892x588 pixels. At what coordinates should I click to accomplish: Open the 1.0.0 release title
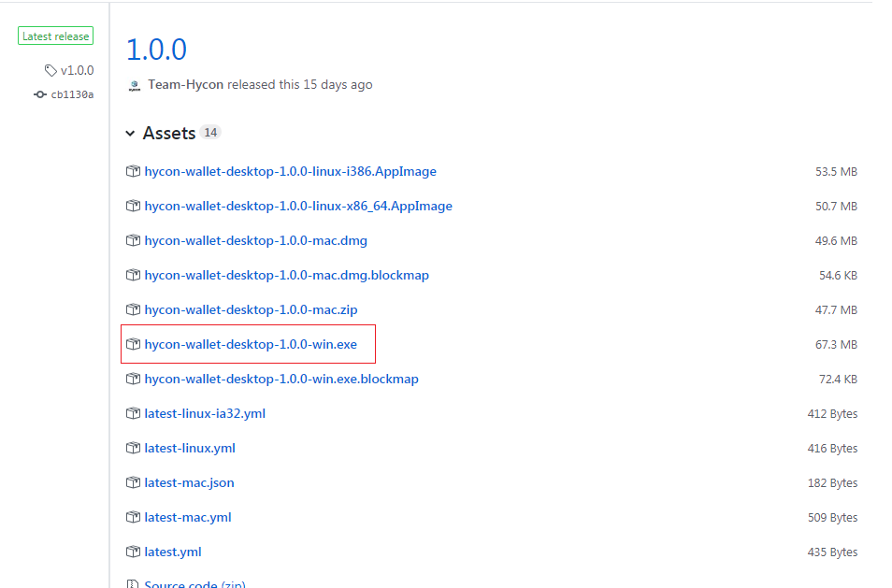pyautogui.click(x=156, y=50)
